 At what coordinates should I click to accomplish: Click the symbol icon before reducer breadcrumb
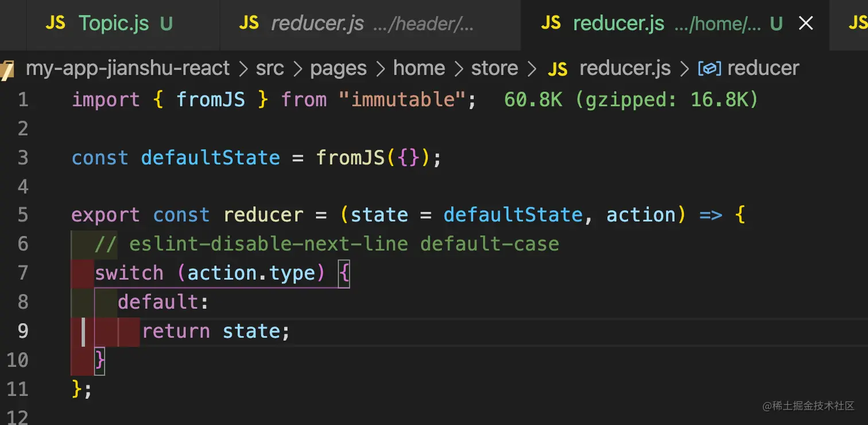click(709, 69)
